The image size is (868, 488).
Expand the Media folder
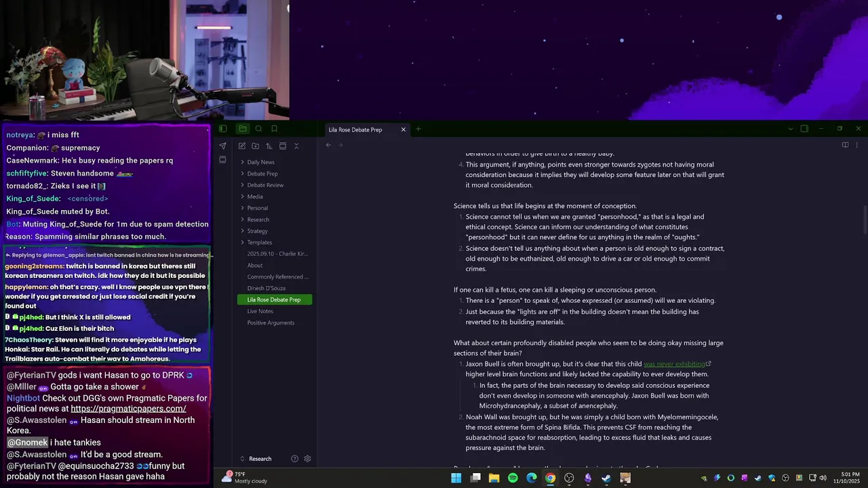[274, 197]
